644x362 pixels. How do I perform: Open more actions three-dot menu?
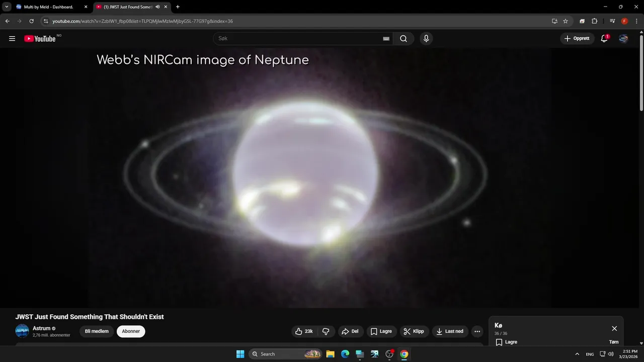coord(477,331)
